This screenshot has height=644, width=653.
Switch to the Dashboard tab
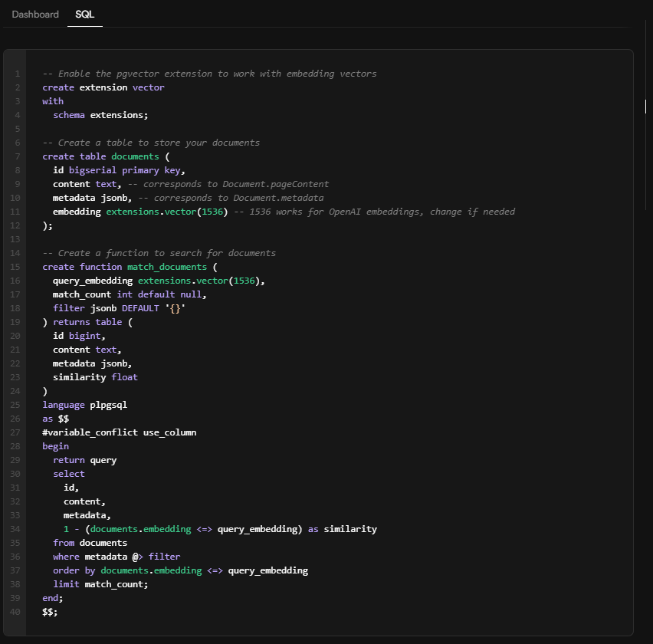(35, 15)
